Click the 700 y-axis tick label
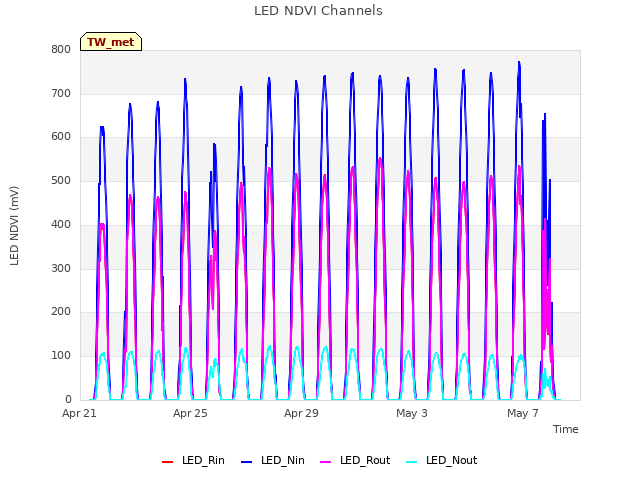Viewport: 640px width, 480px height. [x=61, y=93]
